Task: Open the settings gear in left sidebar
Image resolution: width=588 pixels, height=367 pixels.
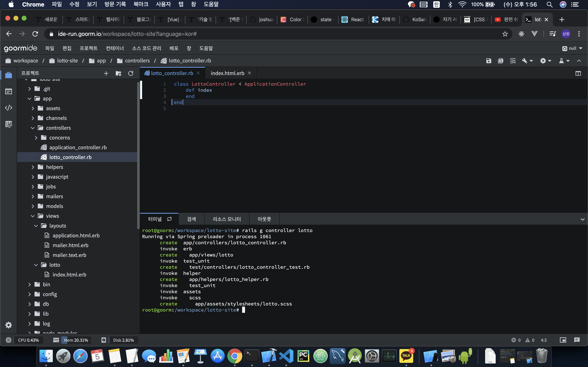Action: 9,325
